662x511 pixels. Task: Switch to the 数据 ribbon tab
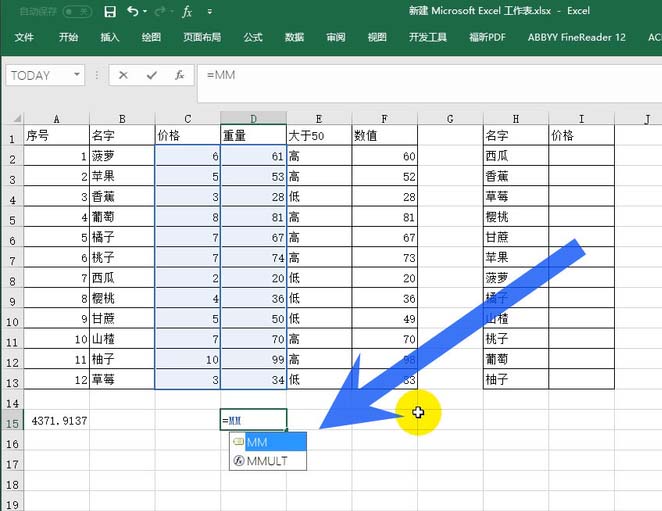pyautogui.click(x=294, y=38)
